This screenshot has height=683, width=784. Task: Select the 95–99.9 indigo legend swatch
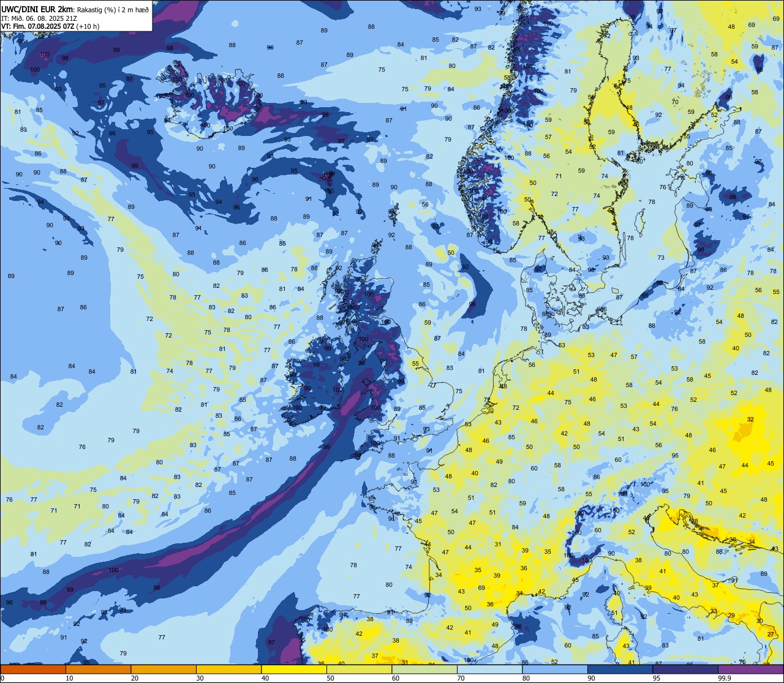pyautogui.click(x=685, y=669)
